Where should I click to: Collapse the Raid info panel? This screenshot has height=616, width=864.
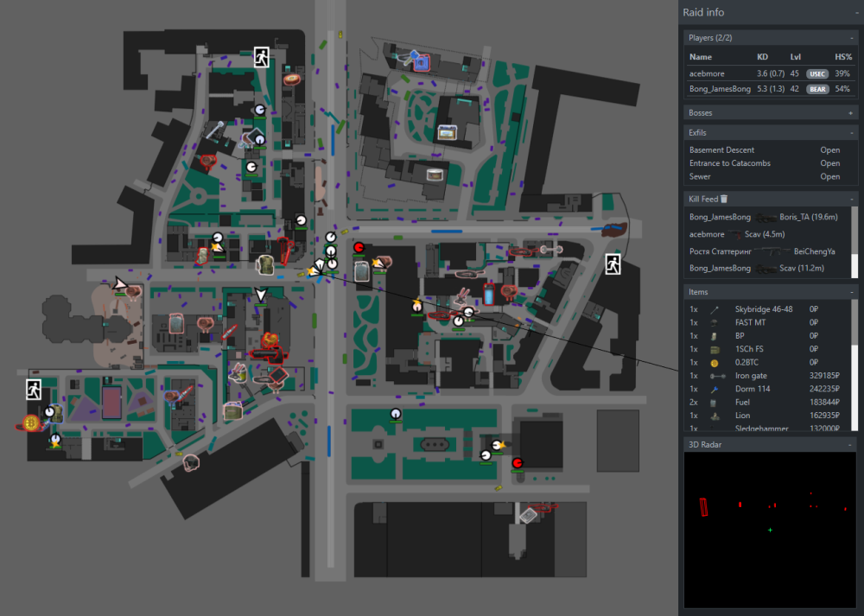point(857,13)
